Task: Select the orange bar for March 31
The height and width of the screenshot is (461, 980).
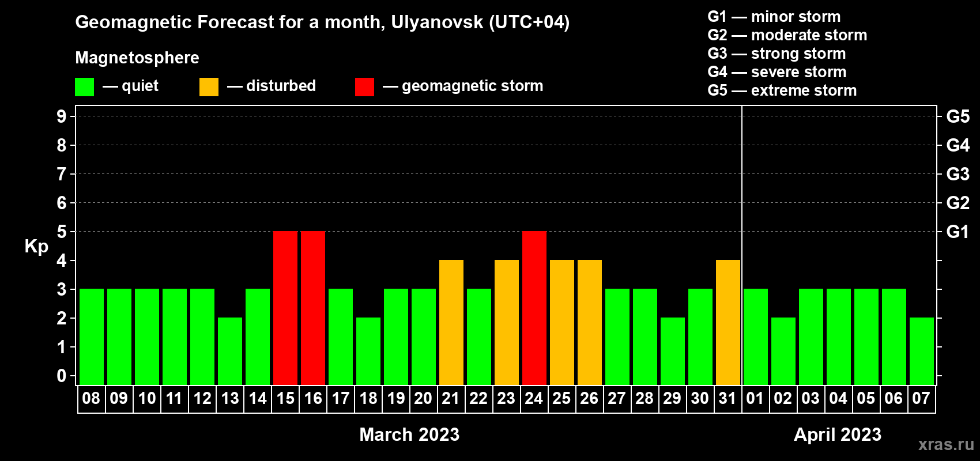Action: coord(728,323)
